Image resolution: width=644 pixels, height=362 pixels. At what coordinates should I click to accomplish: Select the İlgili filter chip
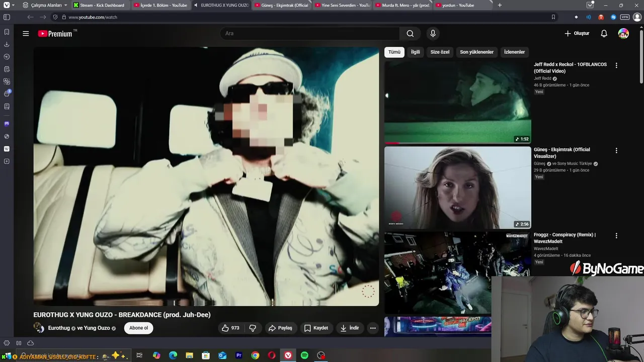click(415, 52)
